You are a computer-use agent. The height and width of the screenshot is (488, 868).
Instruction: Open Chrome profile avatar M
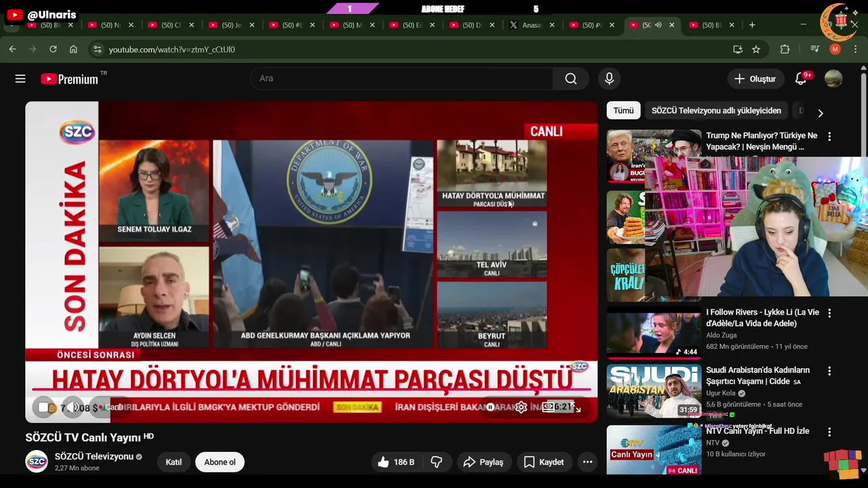coord(835,49)
